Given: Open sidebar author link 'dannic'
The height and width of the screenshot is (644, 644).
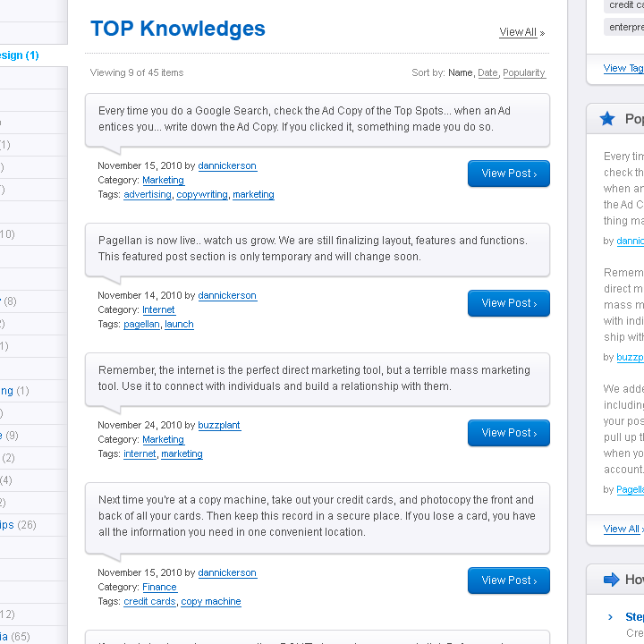Looking at the screenshot, I should pyautogui.click(x=630, y=241).
